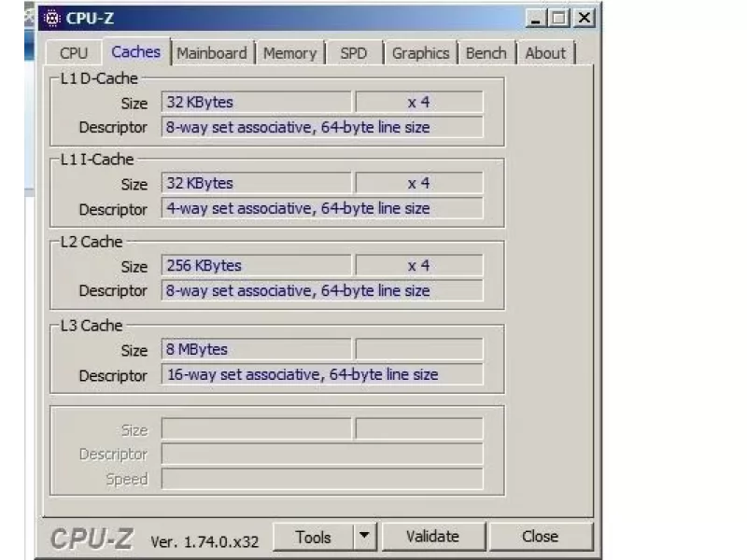Expand the Tools dropdown arrow
This screenshot has height=560, width=747.
click(x=364, y=537)
